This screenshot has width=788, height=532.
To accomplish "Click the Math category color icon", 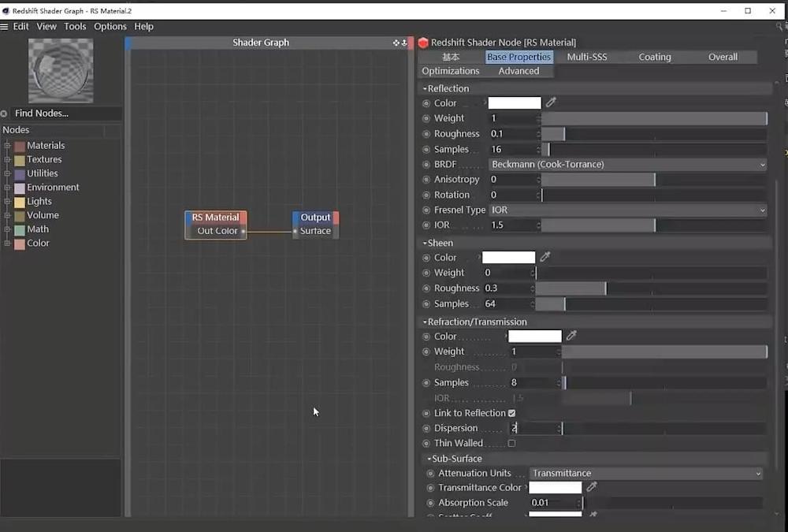I will [20, 230].
